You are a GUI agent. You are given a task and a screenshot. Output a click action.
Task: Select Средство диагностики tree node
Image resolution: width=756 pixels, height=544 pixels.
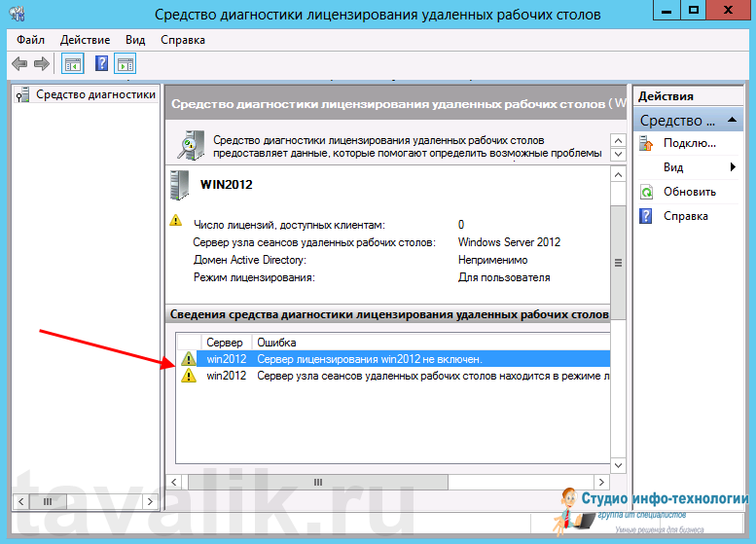pyautogui.click(x=95, y=94)
